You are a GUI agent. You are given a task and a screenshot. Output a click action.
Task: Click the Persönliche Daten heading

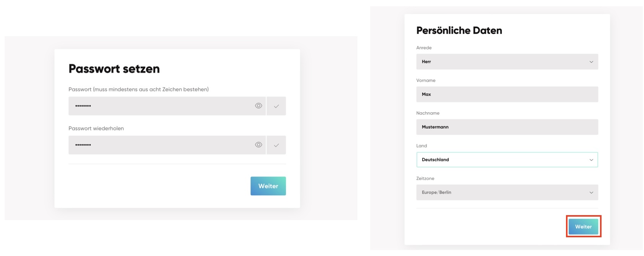coord(459,31)
